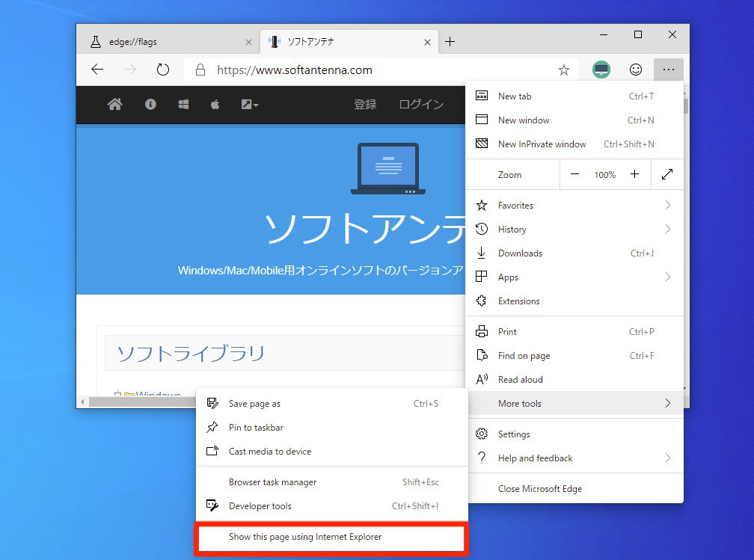Decrease zoom with the minus button
754x560 pixels.
pyautogui.click(x=574, y=174)
